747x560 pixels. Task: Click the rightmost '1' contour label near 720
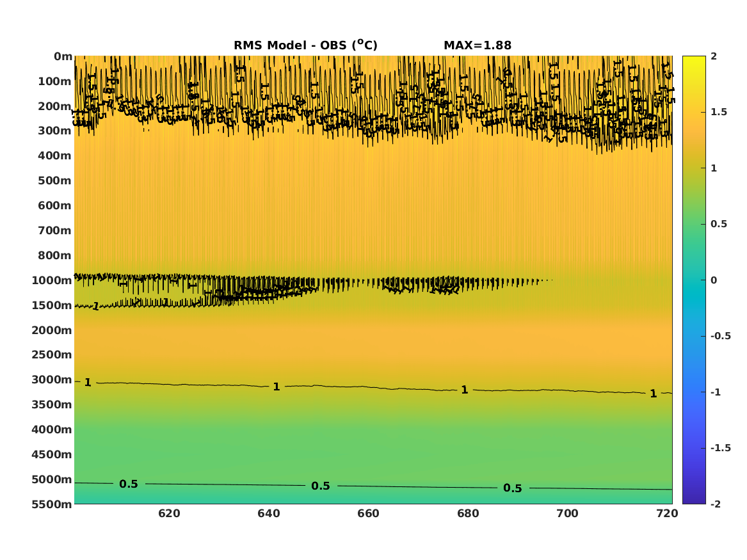tap(653, 394)
